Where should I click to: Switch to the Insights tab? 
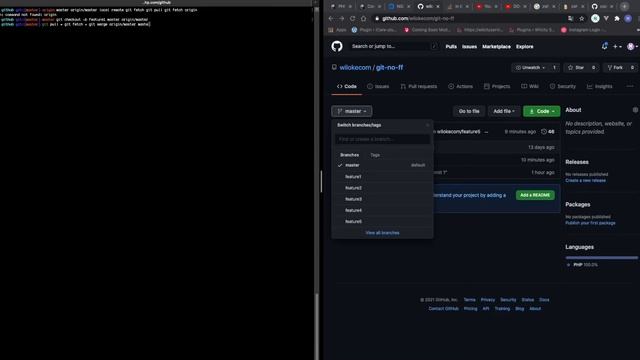coord(599,87)
